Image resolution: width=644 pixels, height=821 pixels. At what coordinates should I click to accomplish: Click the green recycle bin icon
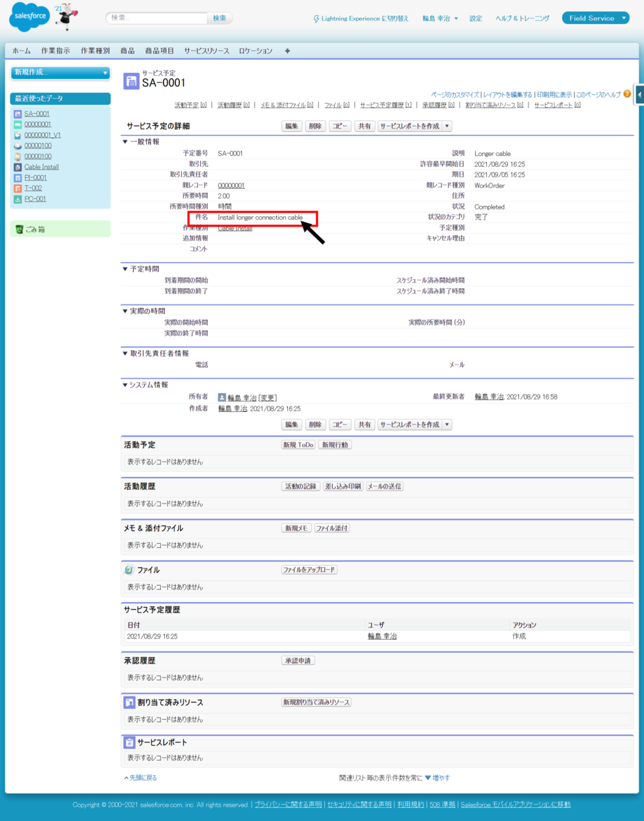(x=20, y=229)
